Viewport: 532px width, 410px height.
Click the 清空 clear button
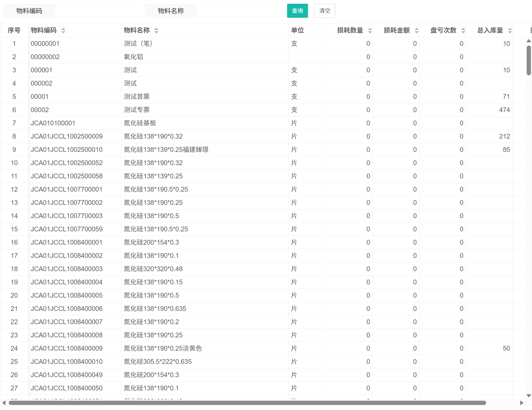(325, 11)
